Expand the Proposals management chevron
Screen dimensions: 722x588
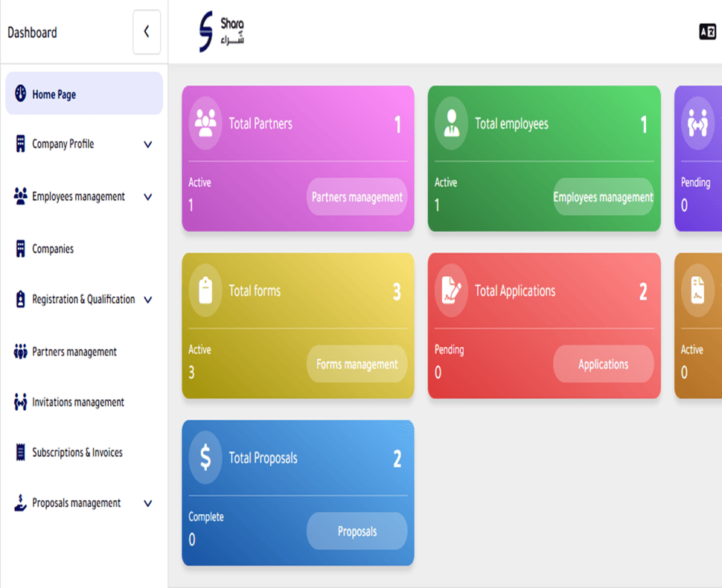(x=148, y=503)
